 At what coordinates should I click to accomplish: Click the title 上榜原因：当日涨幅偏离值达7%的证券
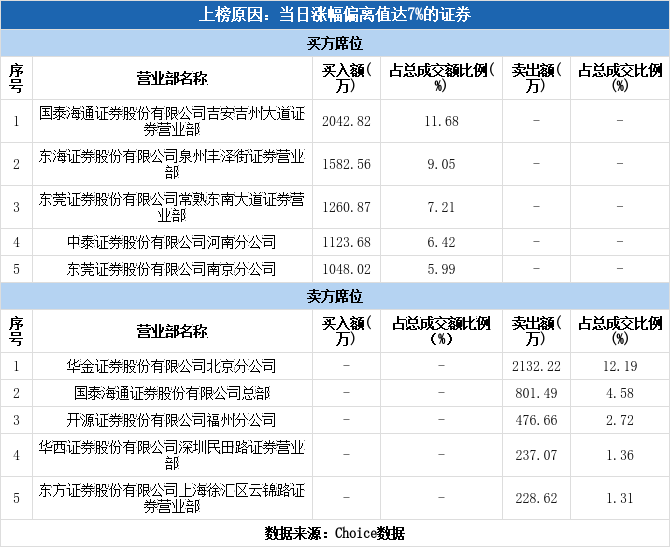(335, 15)
